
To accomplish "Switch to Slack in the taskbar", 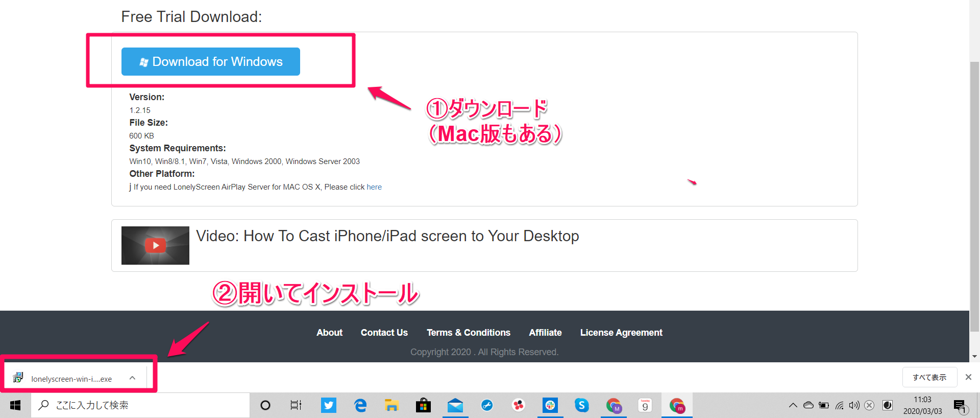I will click(x=550, y=405).
